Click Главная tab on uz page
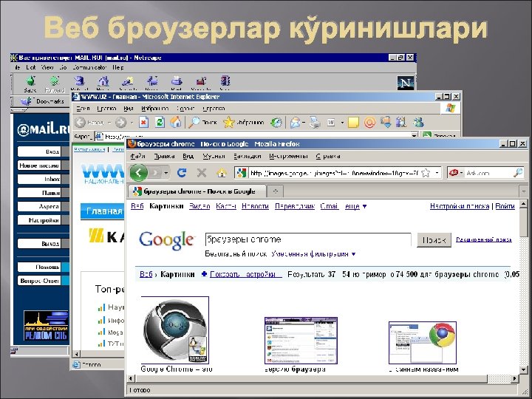The image size is (532, 399). (x=103, y=211)
